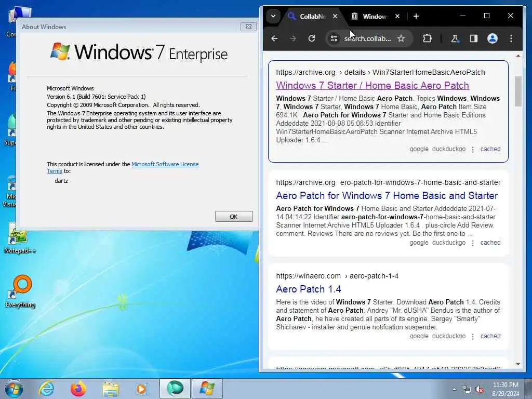The width and height of the screenshot is (532, 399).
Task: Open Aero Patch for Windows 7 Home Basic and Starter
Action: [387, 196]
